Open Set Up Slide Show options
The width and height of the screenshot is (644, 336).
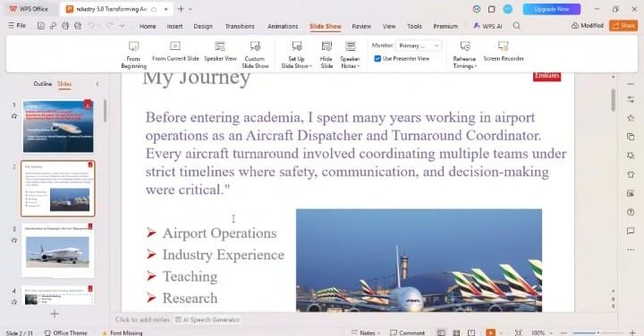pyautogui.click(x=297, y=55)
